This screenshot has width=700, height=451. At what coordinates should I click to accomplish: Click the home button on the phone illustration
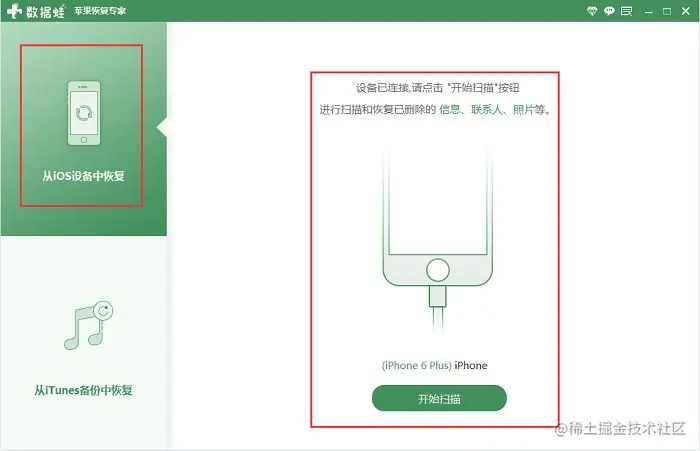pos(438,270)
